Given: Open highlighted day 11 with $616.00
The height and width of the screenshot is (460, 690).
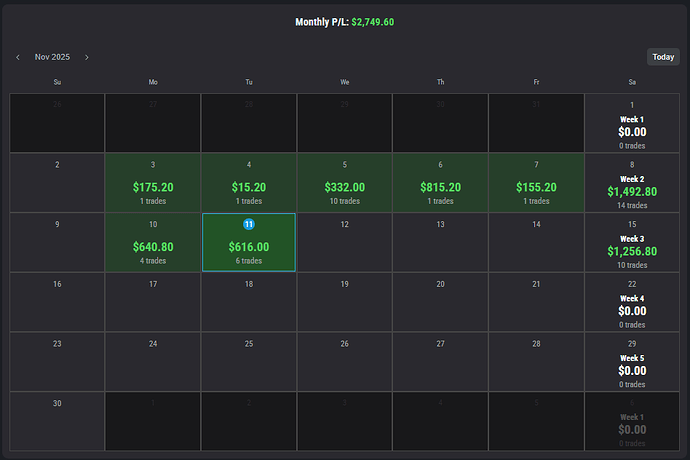Looking at the screenshot, I should tap(248, 242).
